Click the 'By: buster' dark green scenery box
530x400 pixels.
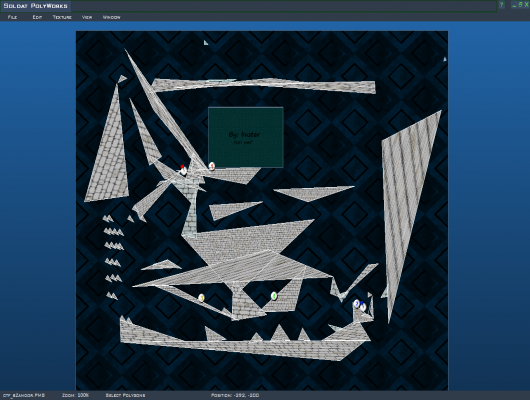tap(246, 137)
